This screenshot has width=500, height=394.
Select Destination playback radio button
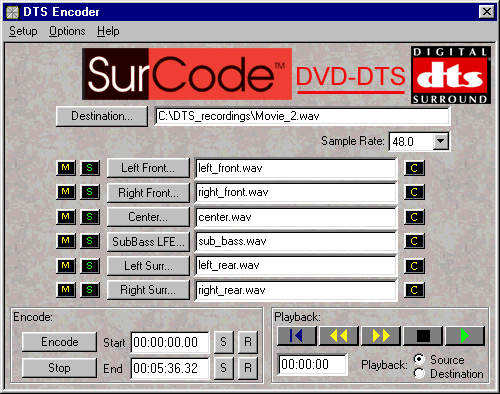click(419, 373)
